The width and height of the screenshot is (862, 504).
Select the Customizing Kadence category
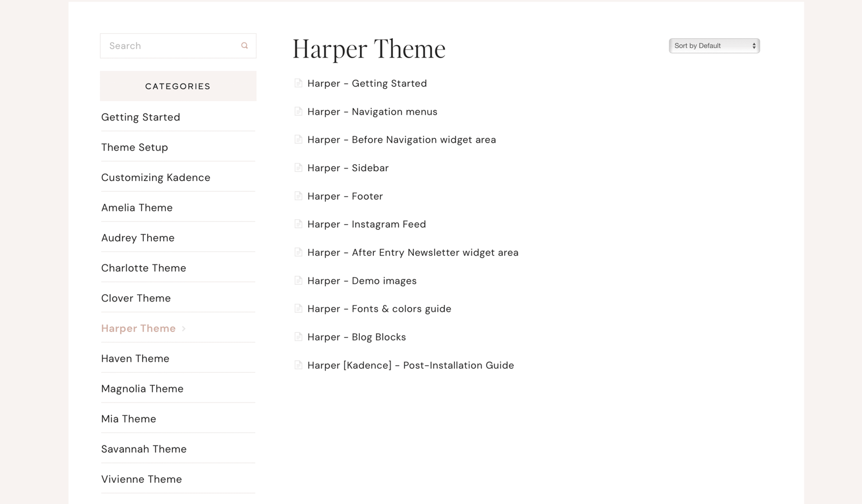(x=156, y=178)
